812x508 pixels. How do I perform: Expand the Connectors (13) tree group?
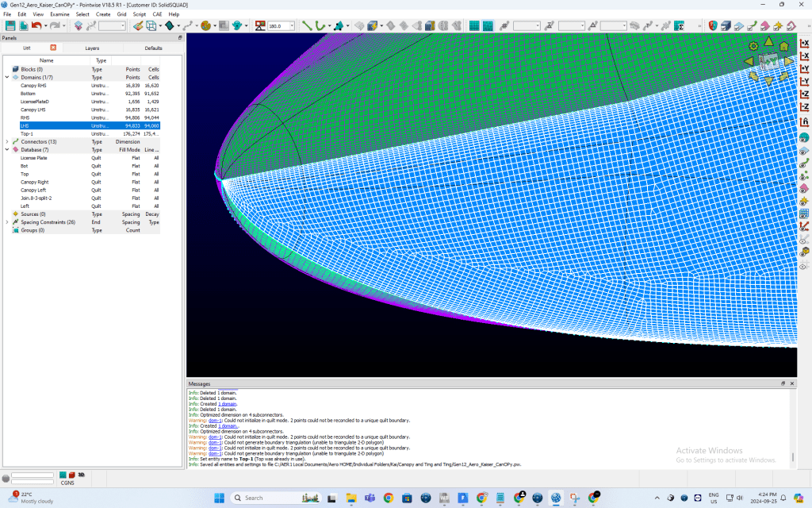7,141
